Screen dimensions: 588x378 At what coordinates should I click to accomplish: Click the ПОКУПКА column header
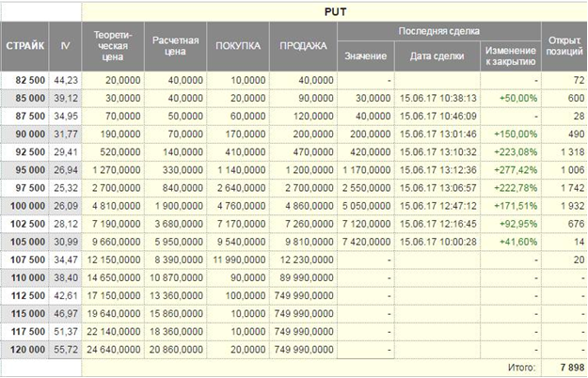[x=238, y=46]
